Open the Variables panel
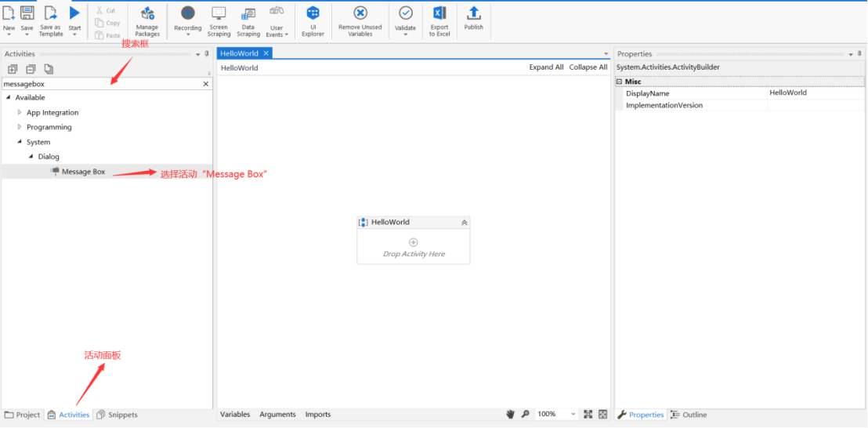 point(235,414)
